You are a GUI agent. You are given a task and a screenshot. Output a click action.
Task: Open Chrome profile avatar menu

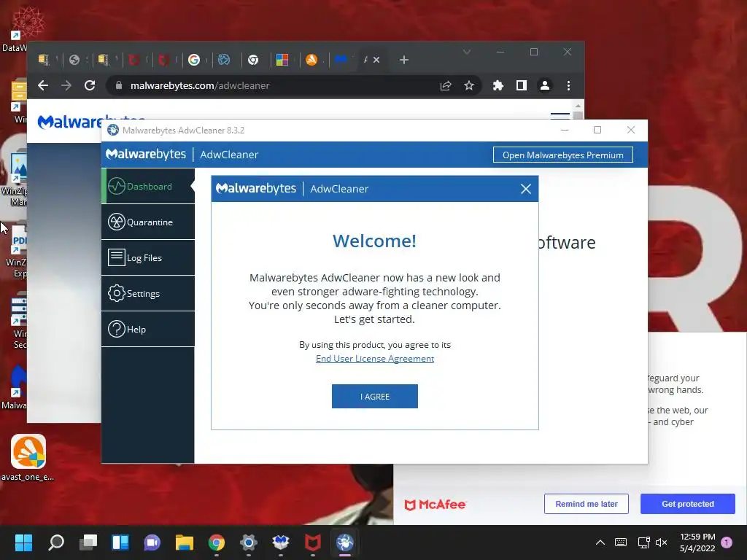coord(544,86)
